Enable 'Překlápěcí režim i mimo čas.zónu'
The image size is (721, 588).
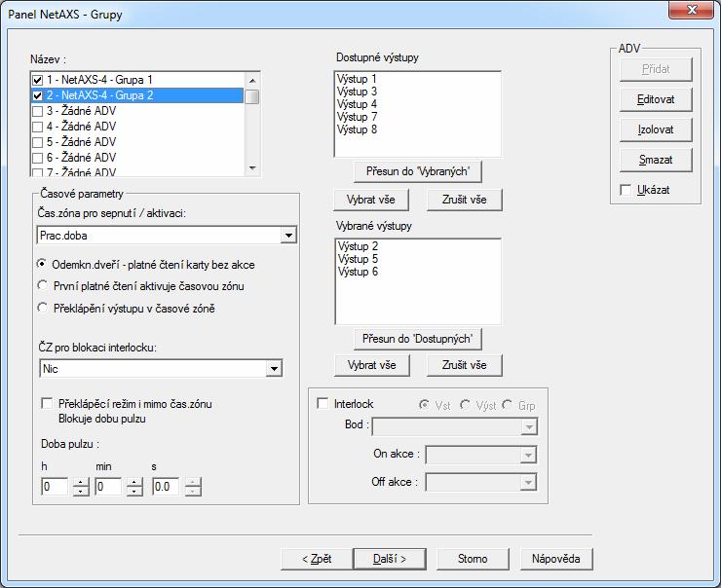[47, 403]
